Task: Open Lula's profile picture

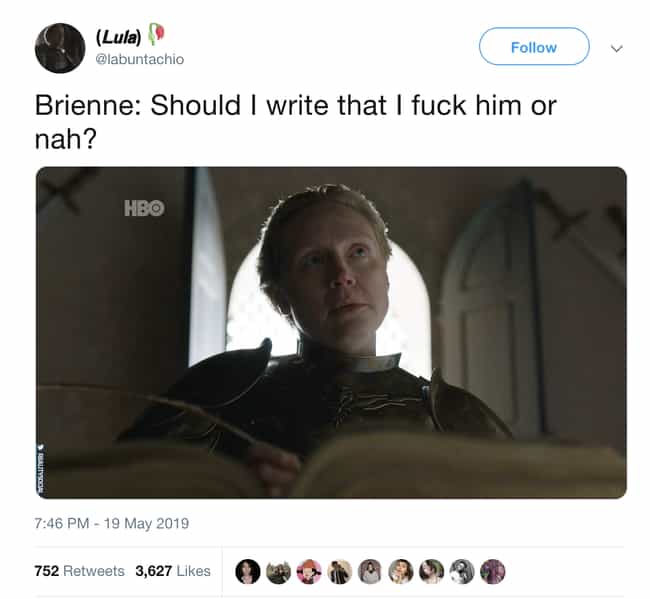Action: coord(60,48)
